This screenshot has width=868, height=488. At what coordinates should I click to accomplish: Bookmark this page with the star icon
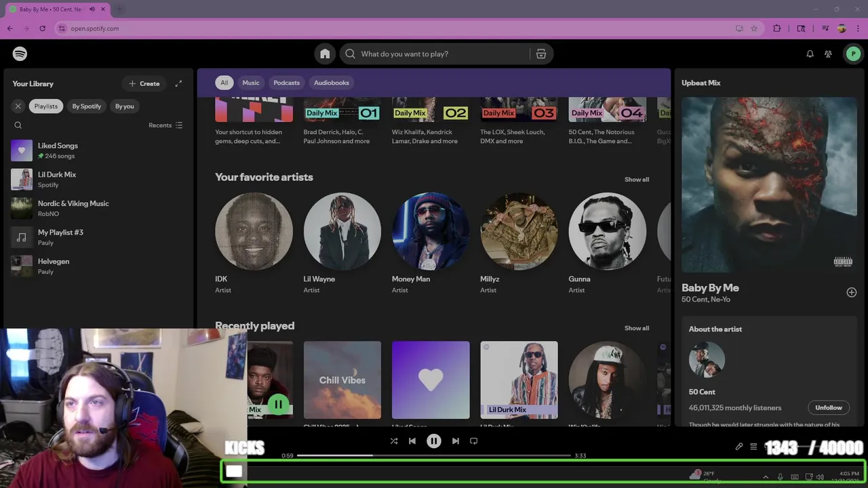(x=754, y=28)
